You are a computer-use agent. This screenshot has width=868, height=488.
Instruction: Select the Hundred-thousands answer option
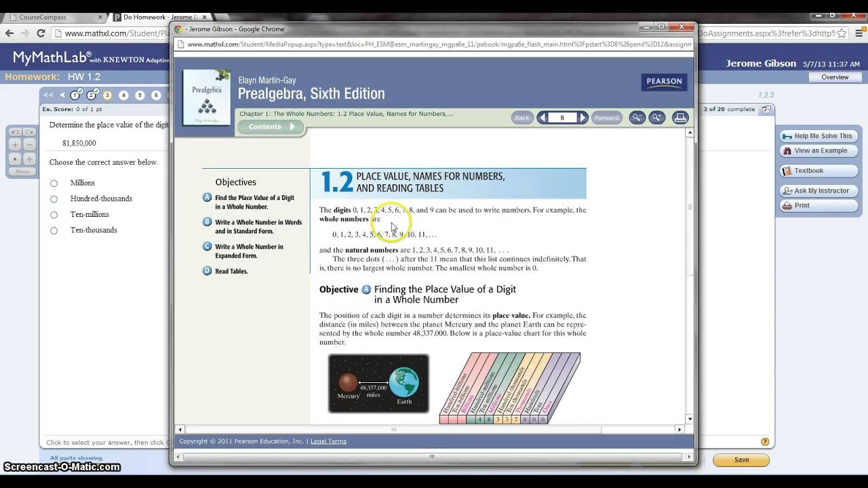tap(54, 199)
